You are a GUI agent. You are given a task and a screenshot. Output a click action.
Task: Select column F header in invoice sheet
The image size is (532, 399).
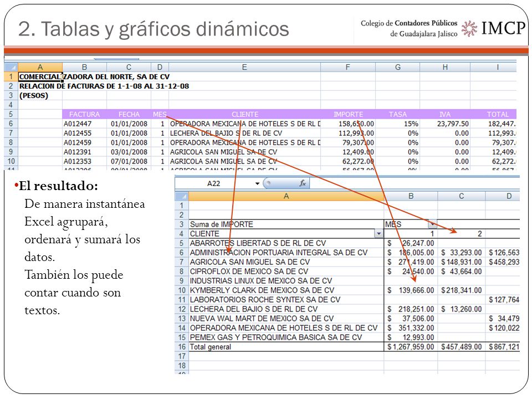click(348, 67)
